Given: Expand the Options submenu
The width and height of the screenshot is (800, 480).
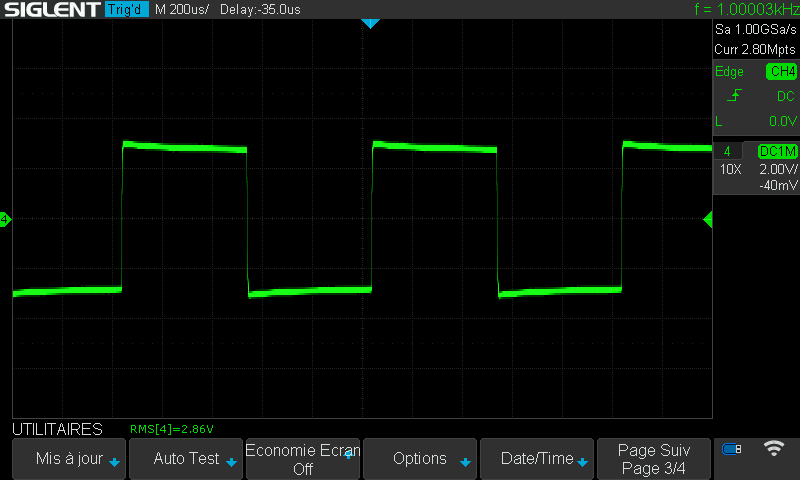Looking at the screenshot, I should point(421,459).
